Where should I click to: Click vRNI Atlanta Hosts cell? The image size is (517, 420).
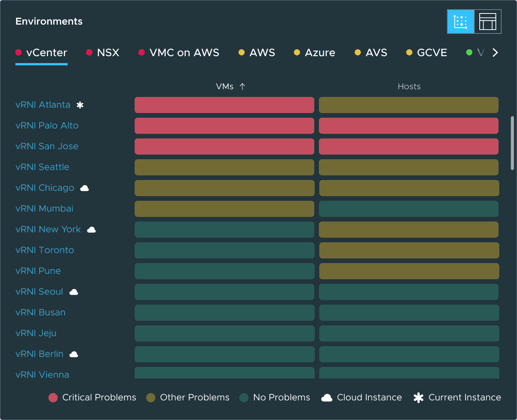pos(409,105)
